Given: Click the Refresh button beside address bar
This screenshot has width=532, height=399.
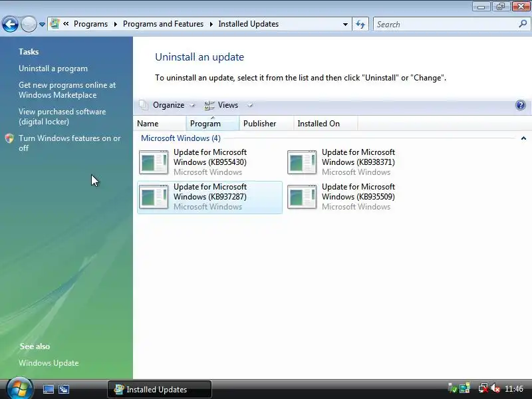Looking at the screenshot, I should 360,24.
